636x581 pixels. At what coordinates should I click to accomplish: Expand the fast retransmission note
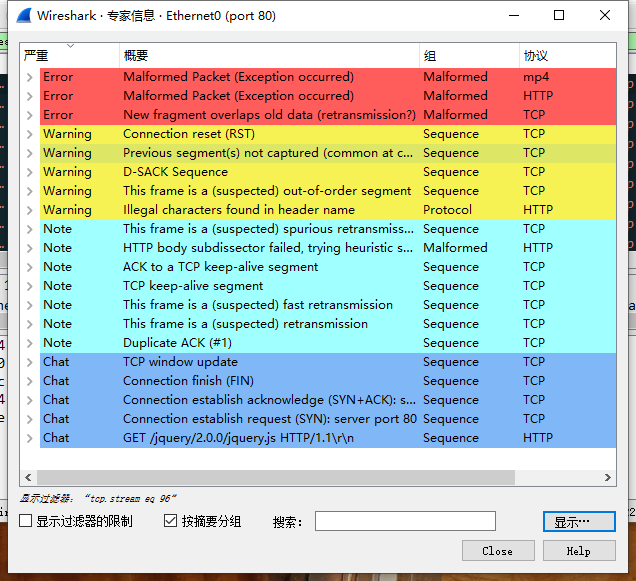30,305
